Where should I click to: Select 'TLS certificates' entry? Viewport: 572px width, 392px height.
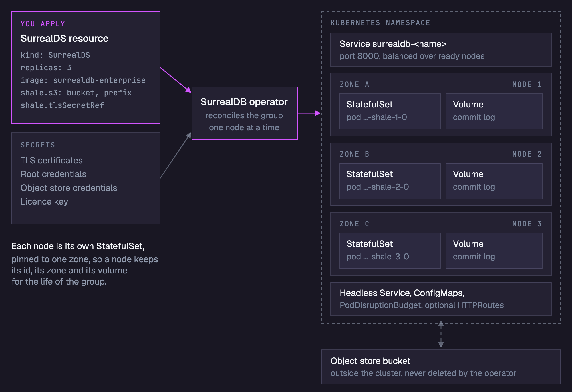pyautogui.click(x=51, y=160)
